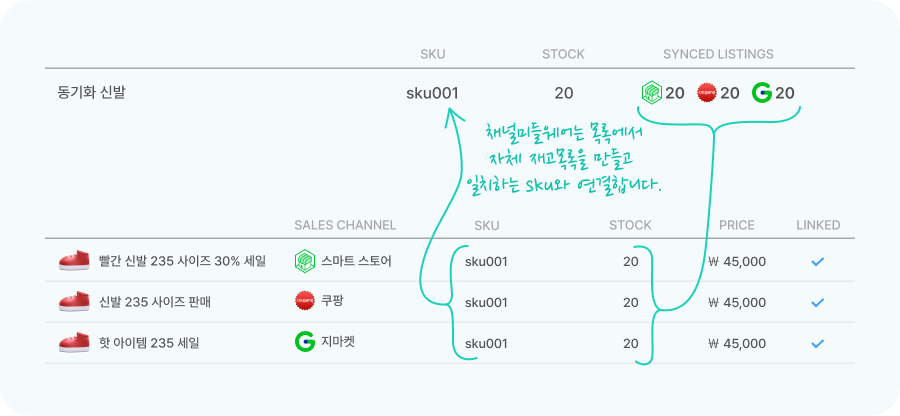Toggle the linked checkmark for 쿠팡 row
The image size is (900, 416).
click(x=817, y=302)
